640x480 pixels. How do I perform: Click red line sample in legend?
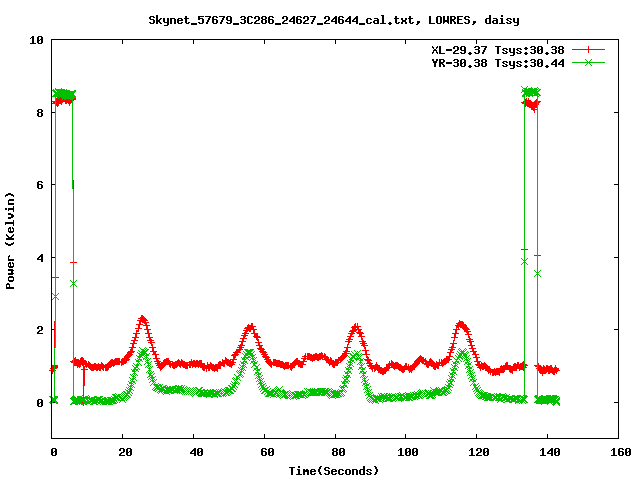588,50
